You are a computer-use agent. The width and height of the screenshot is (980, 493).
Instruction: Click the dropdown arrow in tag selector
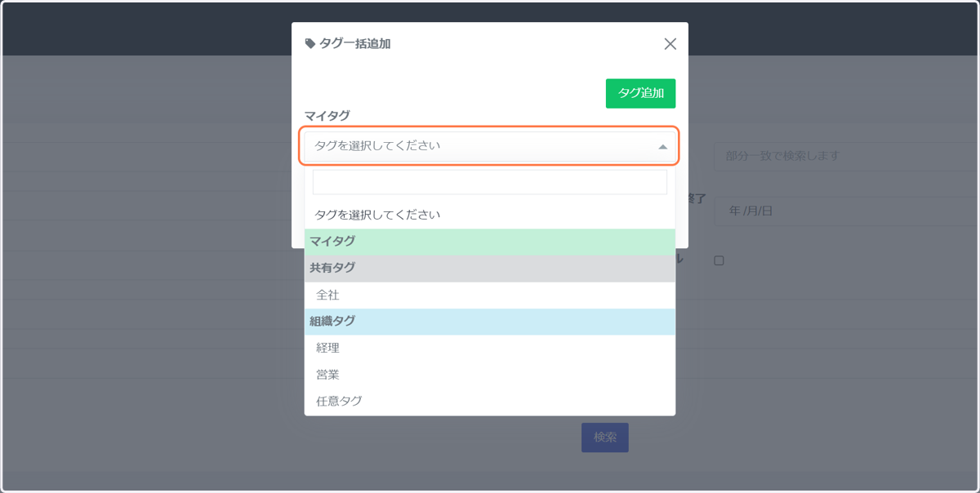(x=662, y=147)
